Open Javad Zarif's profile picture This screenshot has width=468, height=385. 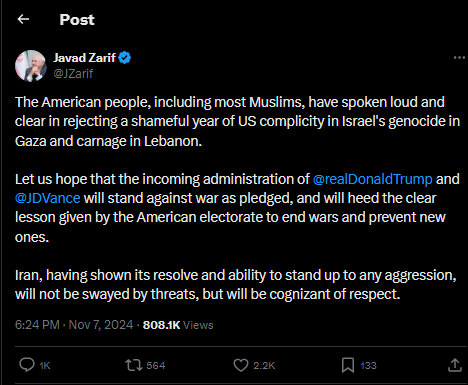coord(31,66)
